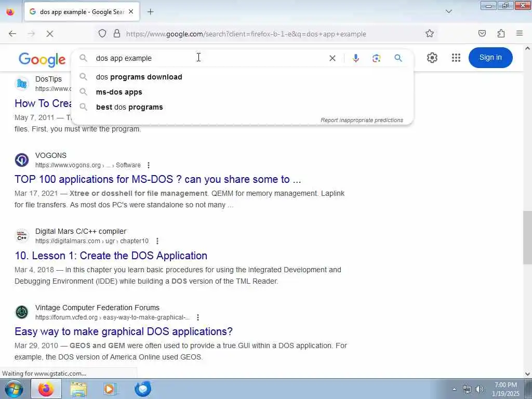Image resolution: width=532 pixels, height=399 pixels.
Task: Open the Windows Start menu orb
Action: pyautogui.click(x=14, y=389)
